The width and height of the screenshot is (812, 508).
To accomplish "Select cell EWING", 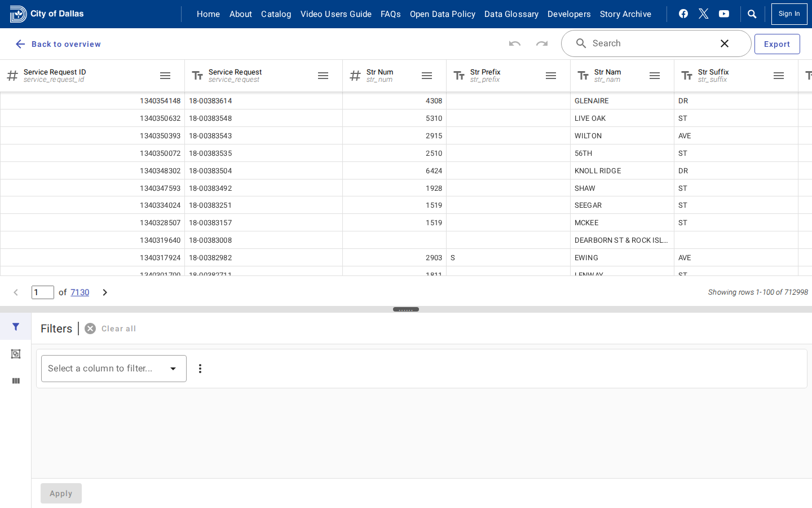I will (x=622, y=258).
